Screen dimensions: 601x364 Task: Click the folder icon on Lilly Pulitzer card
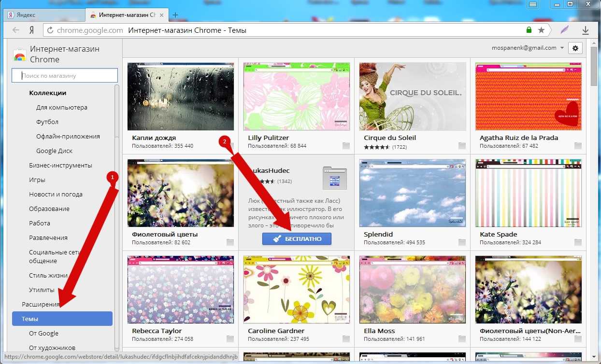[x=346, y=146]
